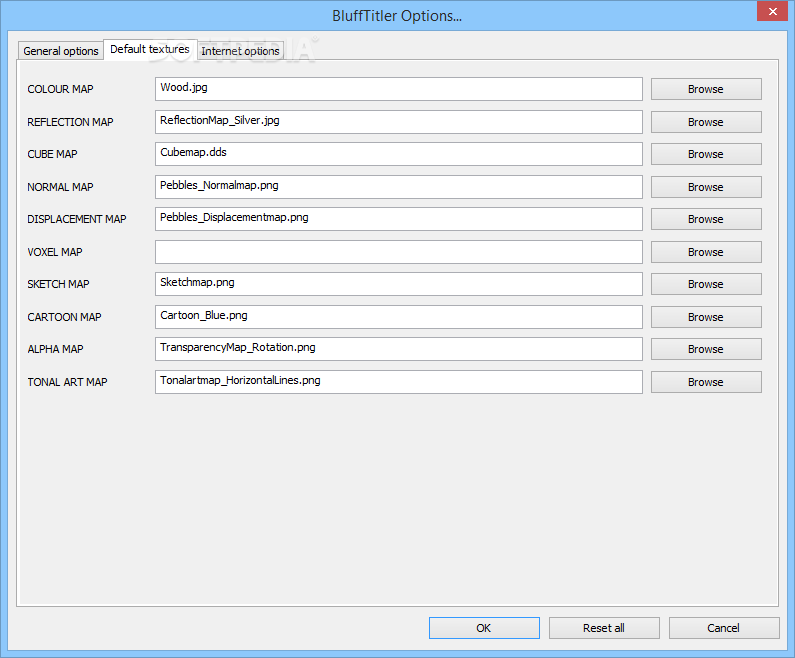Image resolution: width=795 pixels, height=658 pixels.
Task: Cancel the options dialog
Action: click(x=724, y=628)
